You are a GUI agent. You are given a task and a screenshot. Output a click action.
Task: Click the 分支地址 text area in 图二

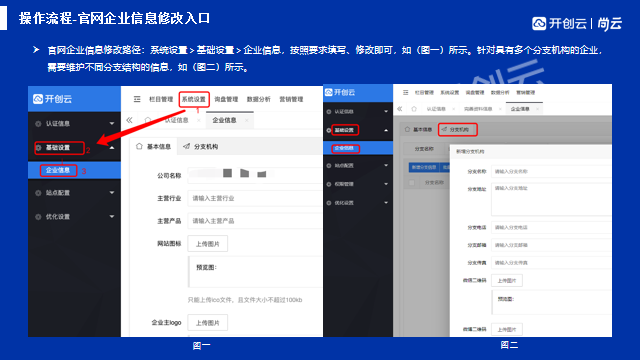[551, 199]
